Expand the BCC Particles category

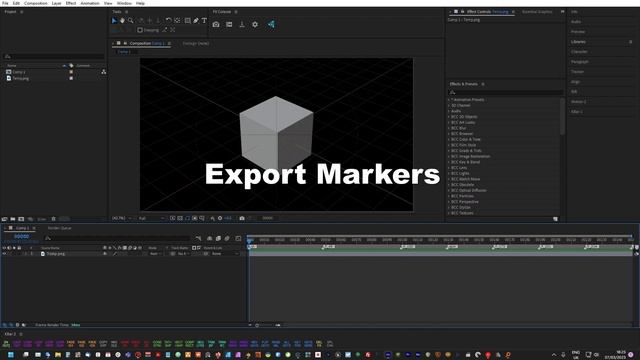449,196
